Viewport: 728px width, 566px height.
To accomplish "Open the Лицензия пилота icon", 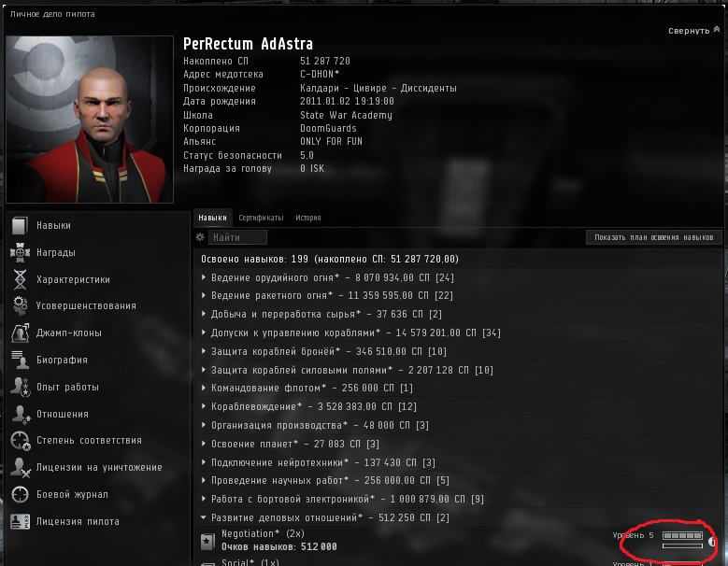I will coord(20,521).
